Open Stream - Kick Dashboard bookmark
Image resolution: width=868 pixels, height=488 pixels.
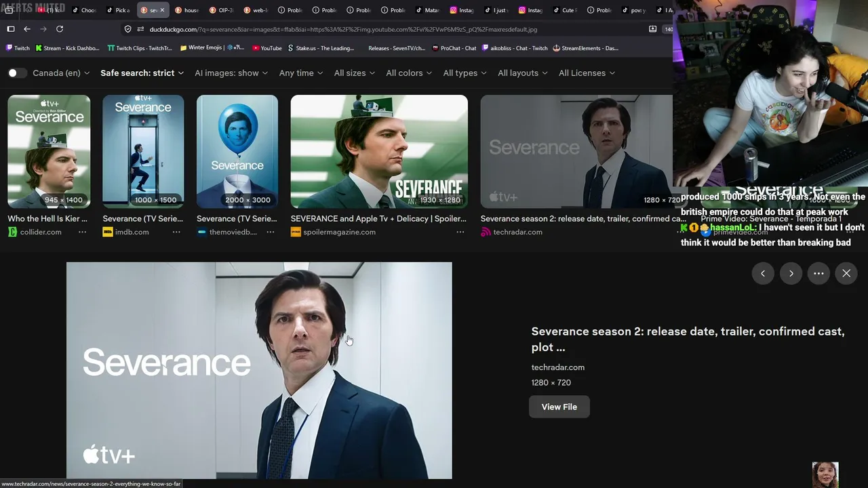(x=67, y=48)
